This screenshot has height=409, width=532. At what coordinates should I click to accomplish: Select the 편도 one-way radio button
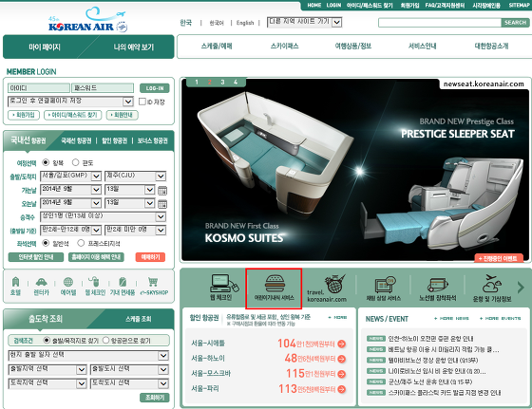click(75, 162)
